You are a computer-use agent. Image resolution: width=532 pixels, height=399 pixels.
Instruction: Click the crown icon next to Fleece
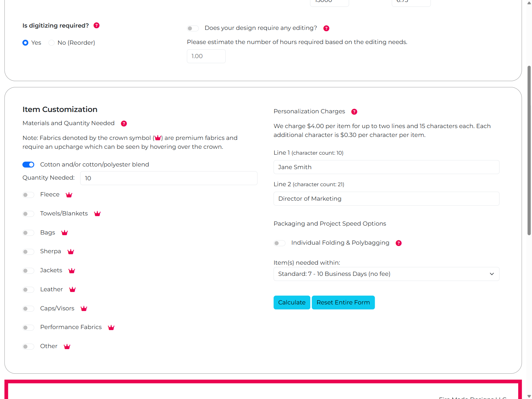pos(69,195)
